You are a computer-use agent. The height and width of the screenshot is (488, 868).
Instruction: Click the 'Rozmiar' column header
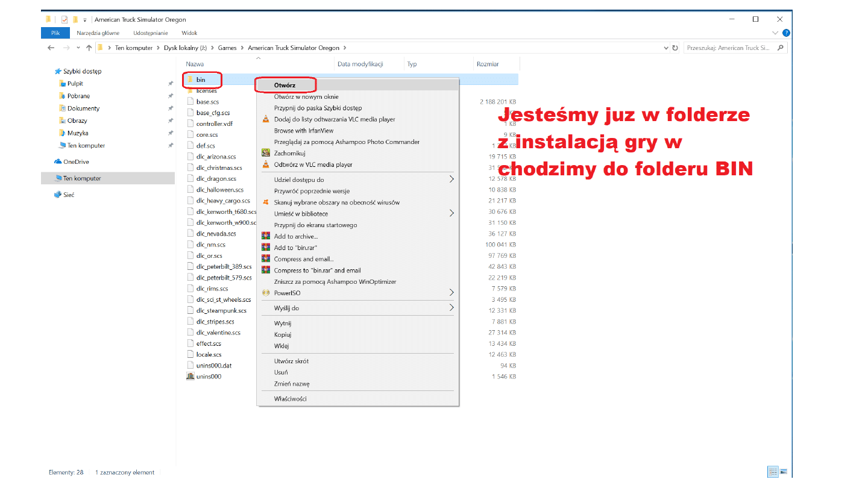tap(488, 64)
